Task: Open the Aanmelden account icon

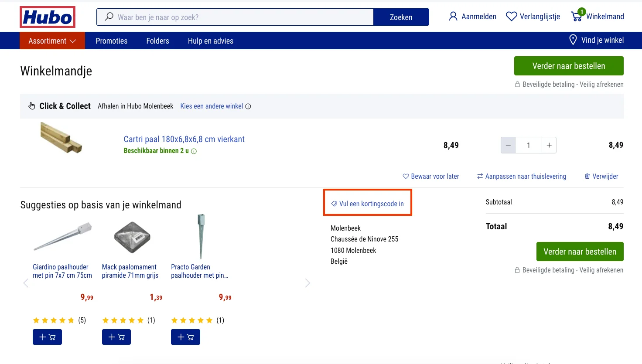Action: click(453, 17)
